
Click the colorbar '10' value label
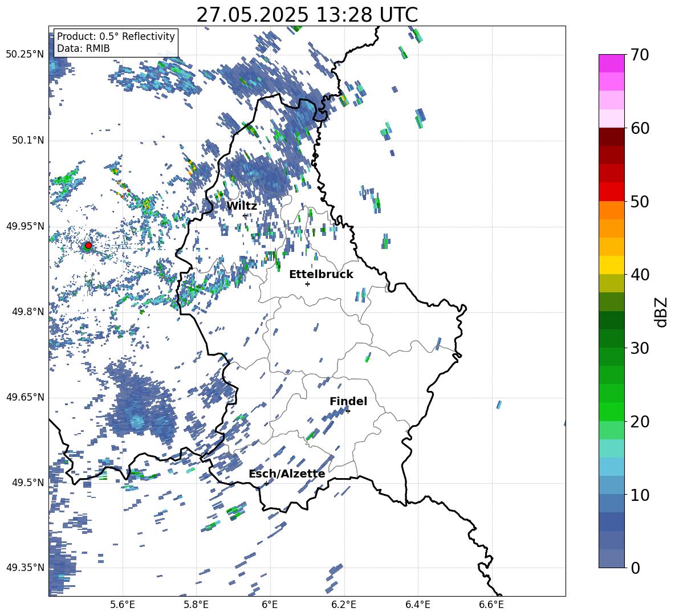click(640, 495)
